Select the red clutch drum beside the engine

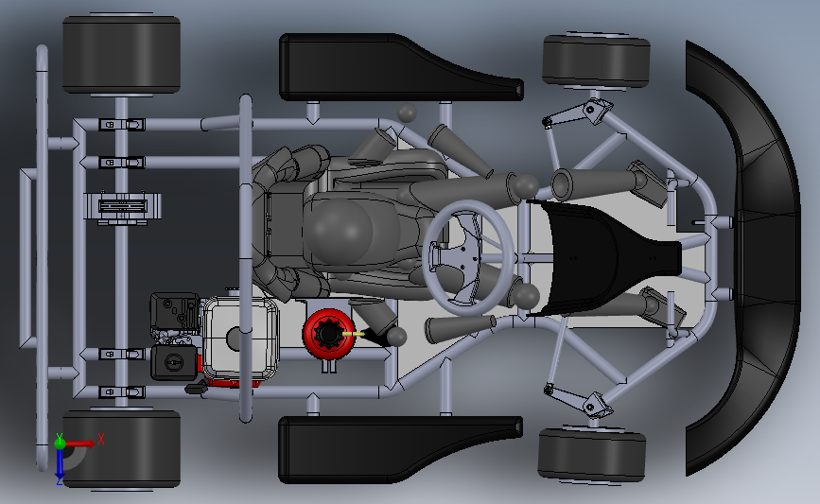click(x=328, y=333)
